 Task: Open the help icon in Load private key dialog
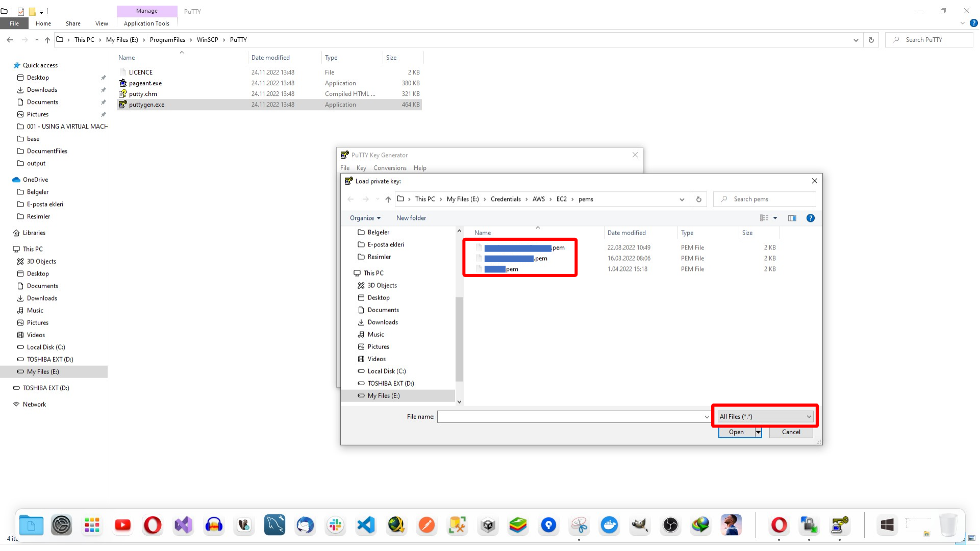pyautogui.click(x=810, y=218)
